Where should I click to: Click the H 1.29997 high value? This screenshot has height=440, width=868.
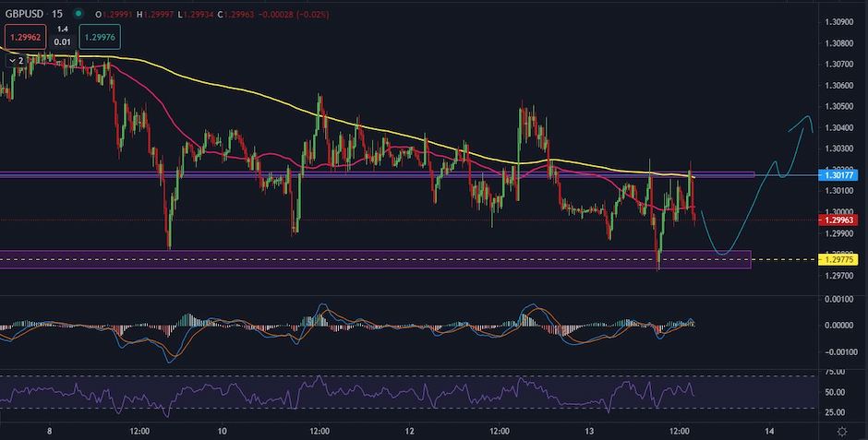pyautogui.click(x=157, y=15)
